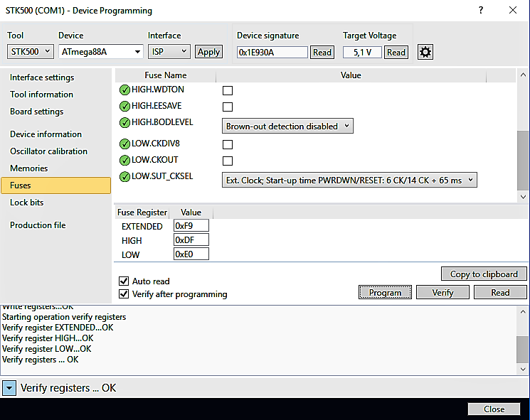Click the LOW fuse register value field
Screen dimensions: 530x420
[191, 254]
